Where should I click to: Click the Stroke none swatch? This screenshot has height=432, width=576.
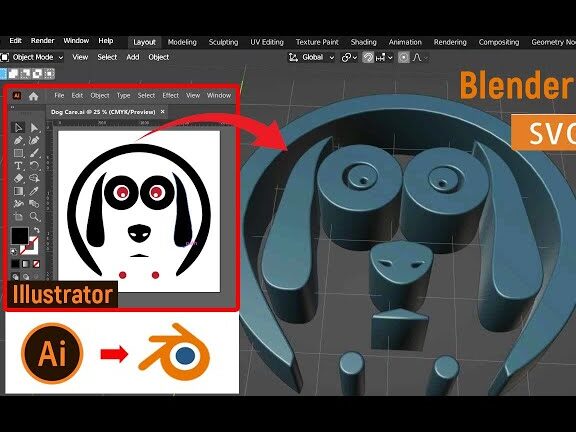29,246
